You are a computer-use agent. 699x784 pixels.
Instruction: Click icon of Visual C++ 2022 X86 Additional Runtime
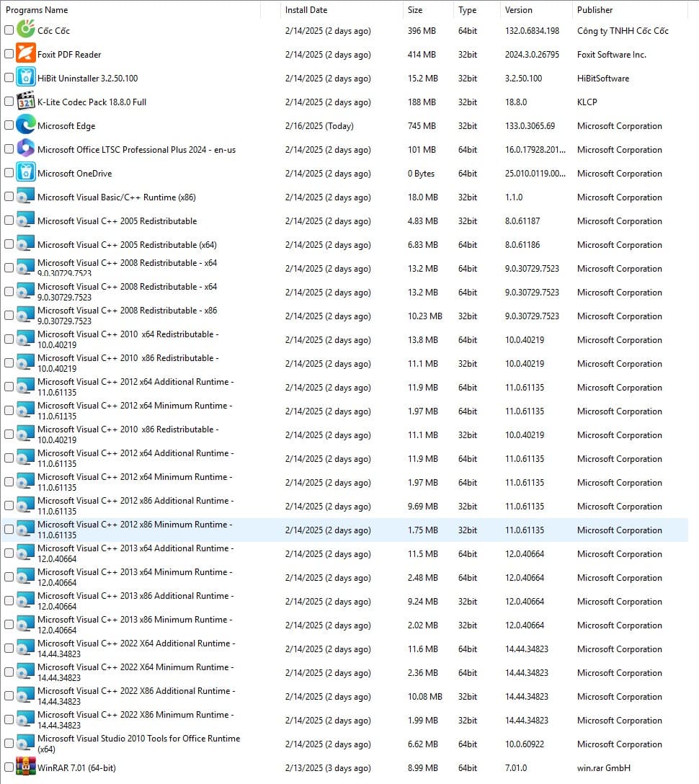click(x=25, y=695)
